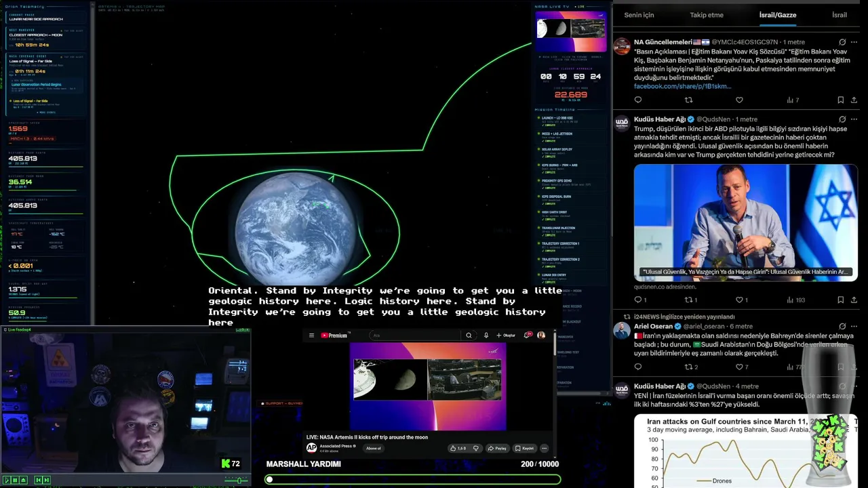This screenshot has width=868, height=488.
Task: Like the Ulusal Güvenlik article post
Action: (741, 300)
